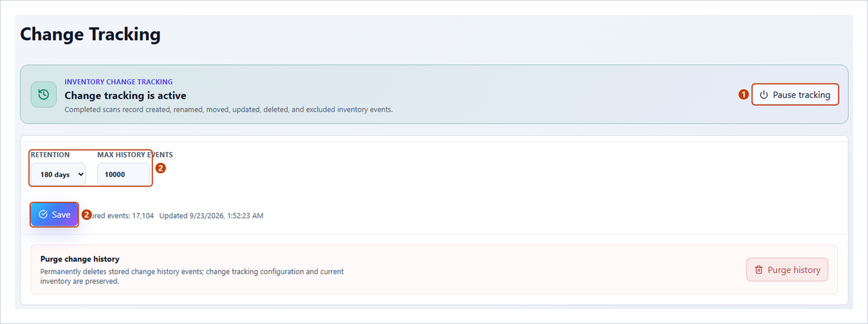The height and width of the screenshot is (324, 868).
Task: Click the 'Permanently deletes stored change history' description
Action: click(x=192, y=276)
